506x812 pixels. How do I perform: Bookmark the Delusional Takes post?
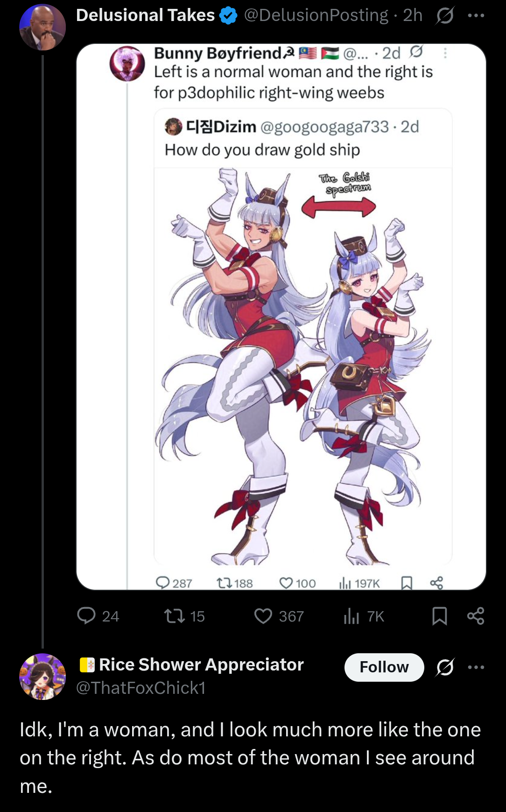pos(439,616)
